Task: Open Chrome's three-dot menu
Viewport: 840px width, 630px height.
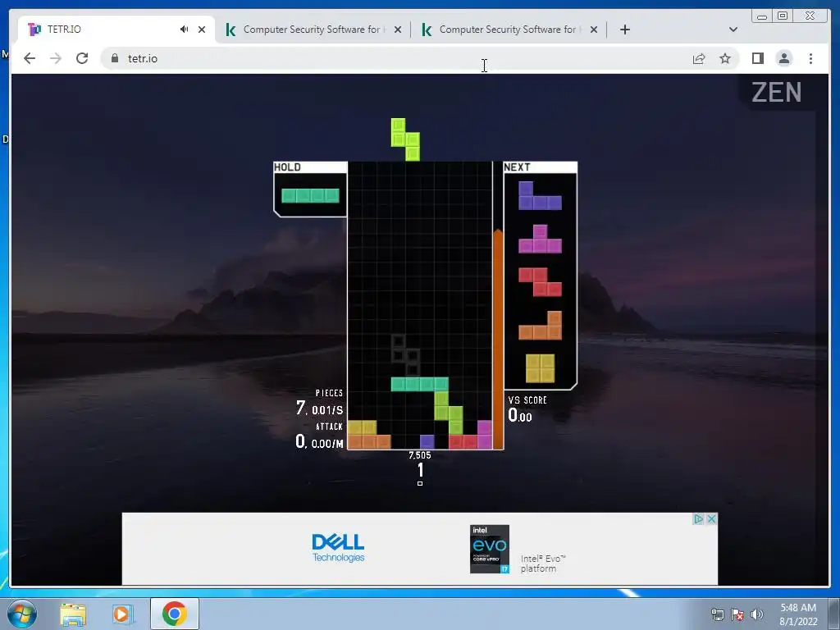Action: pos(810,58)
